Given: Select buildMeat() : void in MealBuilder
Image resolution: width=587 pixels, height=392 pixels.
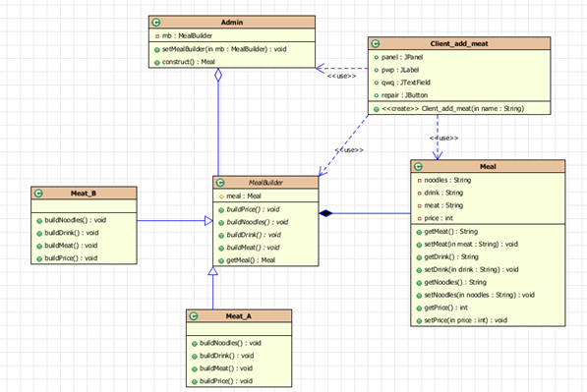Looking at the screenshot, I should point(253,248).
